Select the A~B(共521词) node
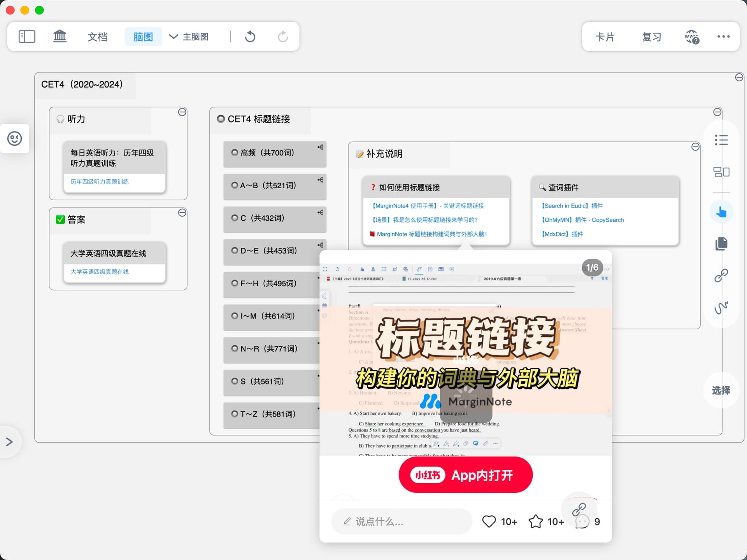This screenshot has height=560, width=747. point(275,187)
